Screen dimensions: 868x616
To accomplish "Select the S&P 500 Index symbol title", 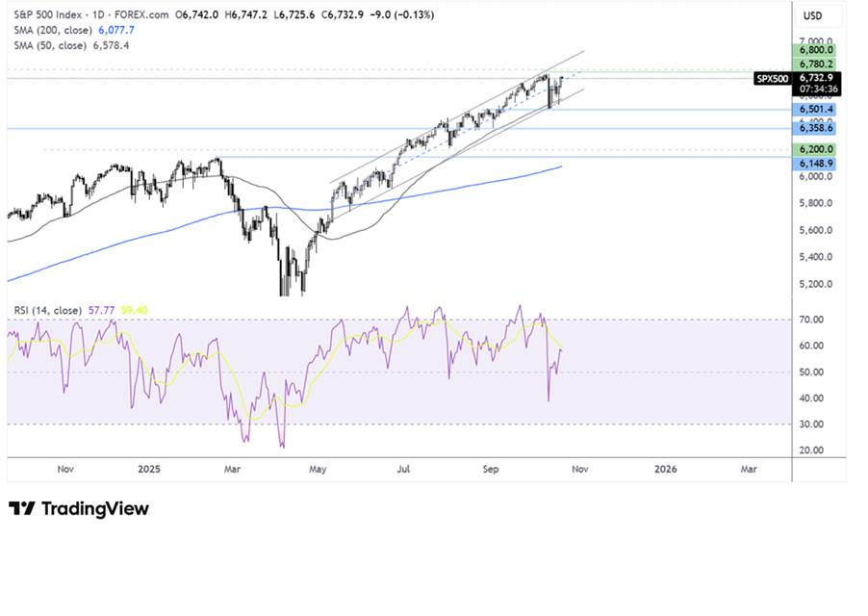I will tap(48, 15).
